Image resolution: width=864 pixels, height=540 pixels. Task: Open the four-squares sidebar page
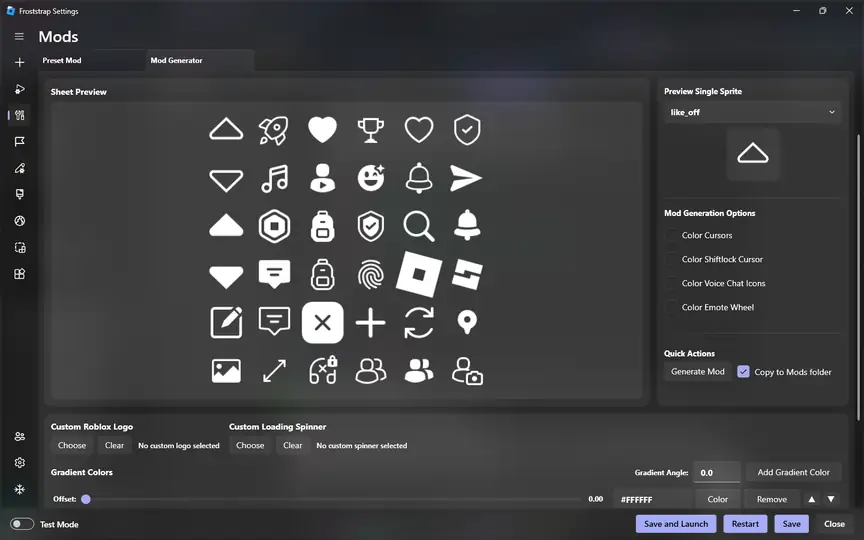click(19, 274)
